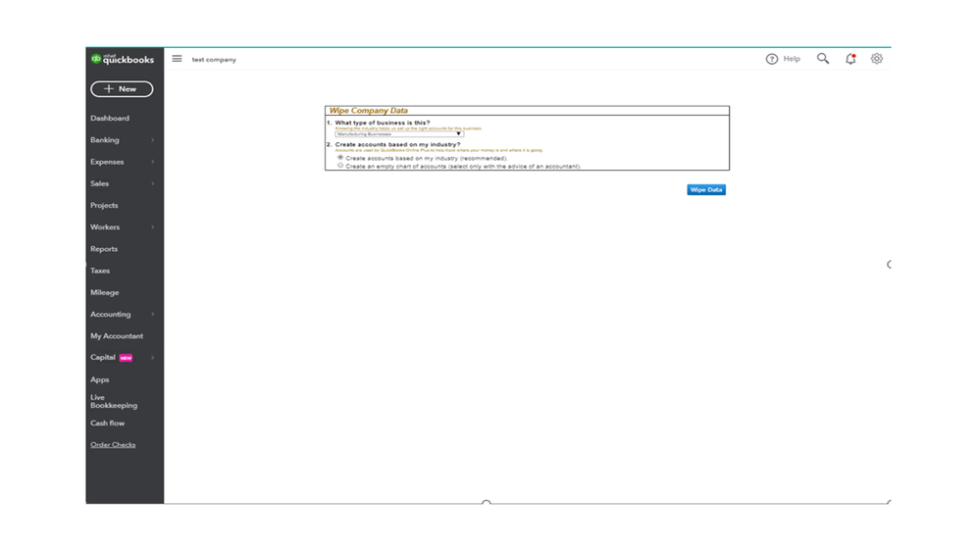The image size is (980, 551).
Task: Open the business type dropdown
Action: (399, 133)
